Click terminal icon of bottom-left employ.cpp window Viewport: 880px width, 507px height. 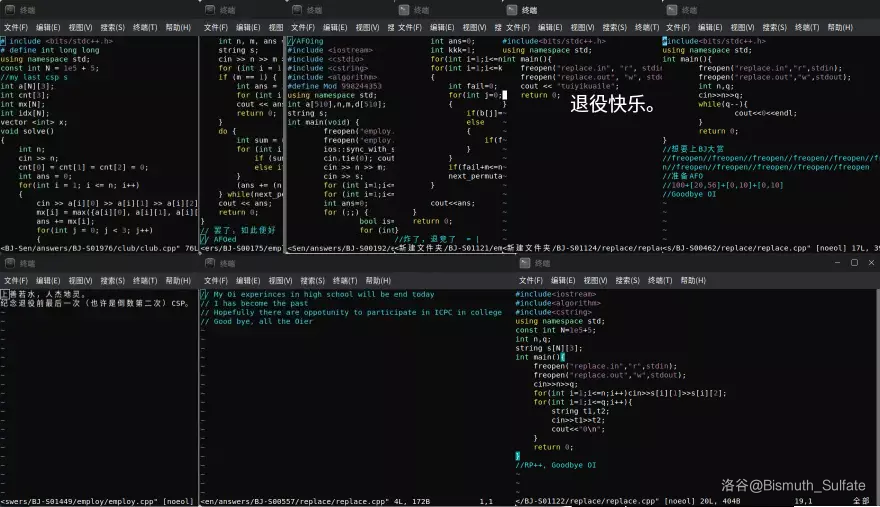8,263
